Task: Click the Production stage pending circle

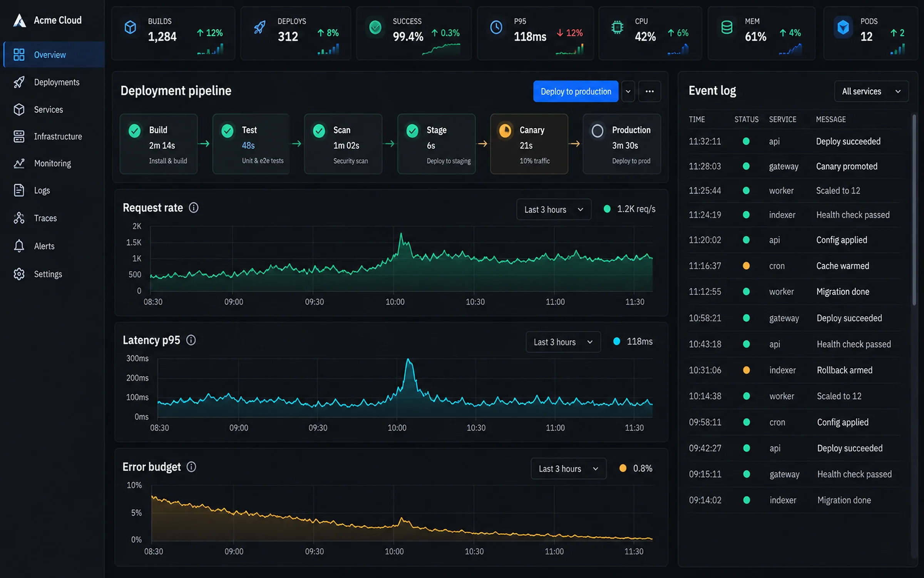Action: [598, 131]
